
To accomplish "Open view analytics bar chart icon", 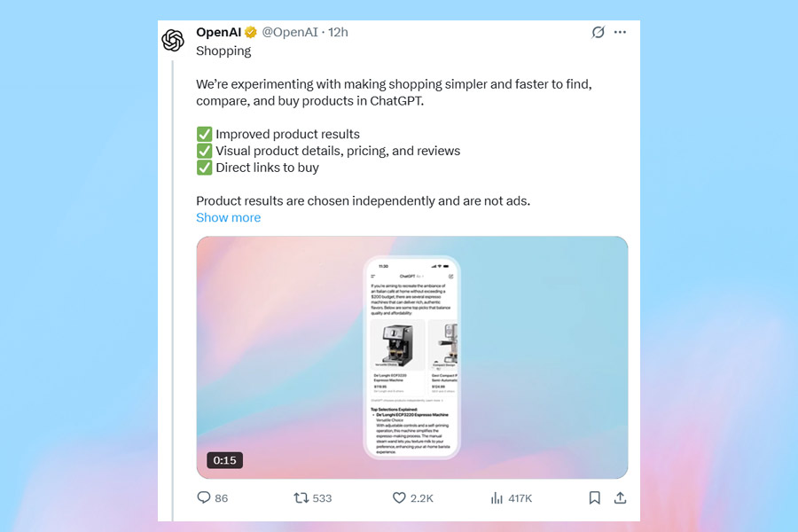I will (x=497, y=498).
